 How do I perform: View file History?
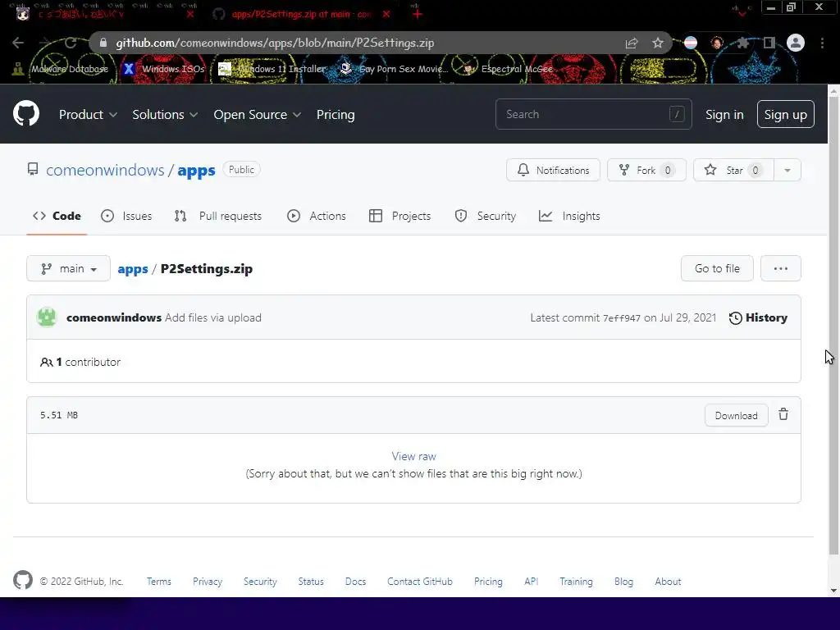(x=758, y=317)
